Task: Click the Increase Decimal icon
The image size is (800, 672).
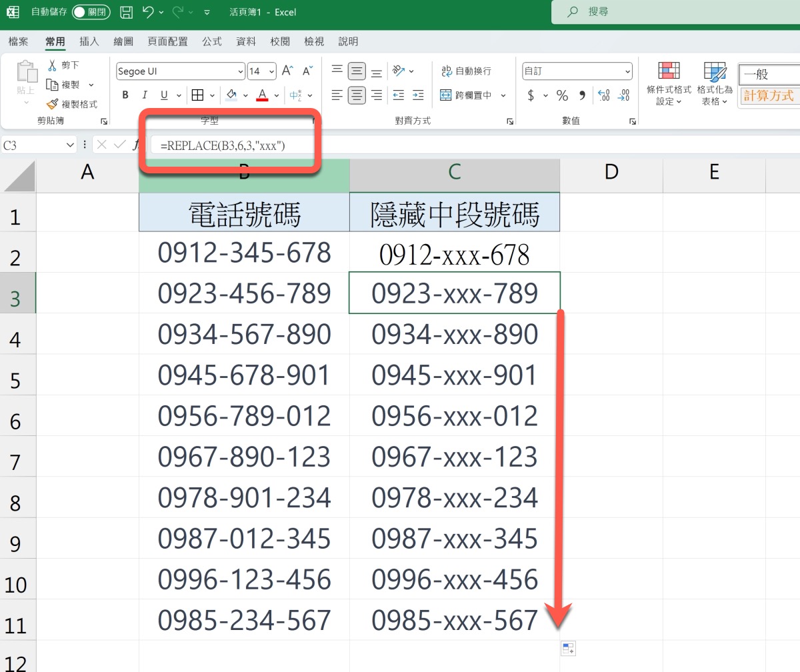Action: 603,95
